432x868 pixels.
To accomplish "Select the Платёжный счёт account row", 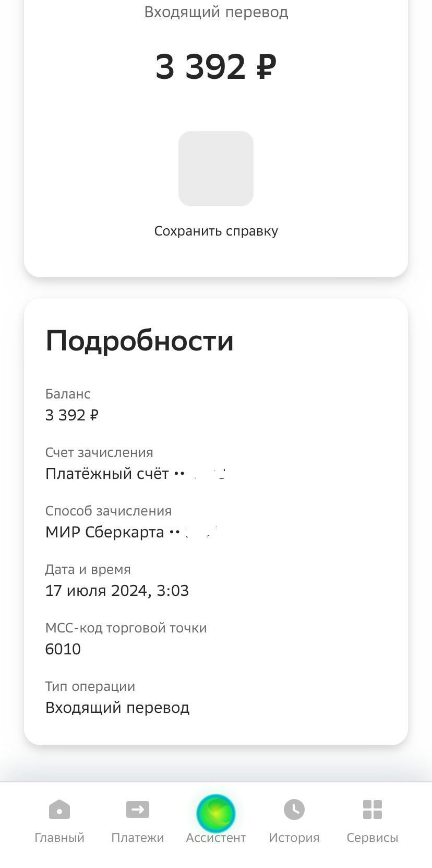I will (115, 474).
